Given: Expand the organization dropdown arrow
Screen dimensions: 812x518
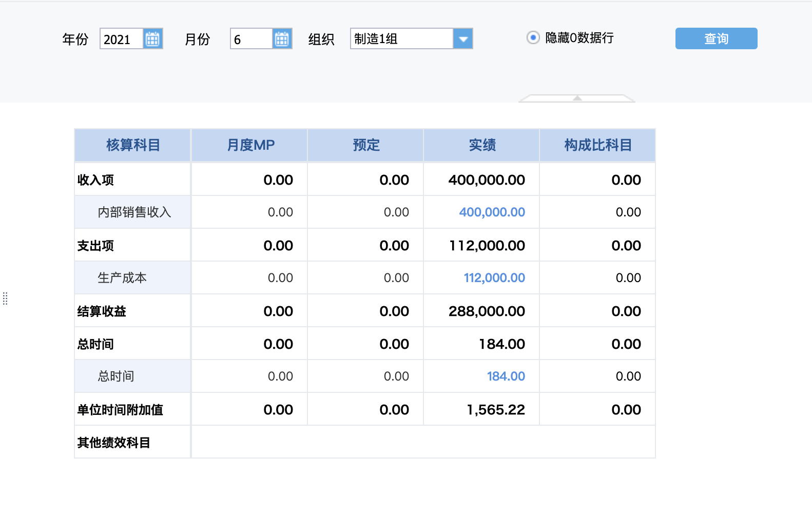Looking at the screenshot, I should [x=462, y=39].
